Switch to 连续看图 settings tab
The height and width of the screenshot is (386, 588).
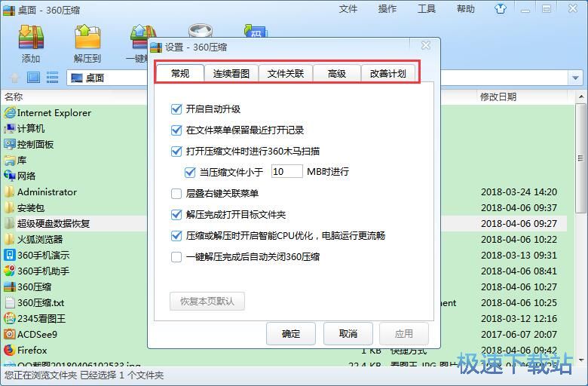point(231,74)
